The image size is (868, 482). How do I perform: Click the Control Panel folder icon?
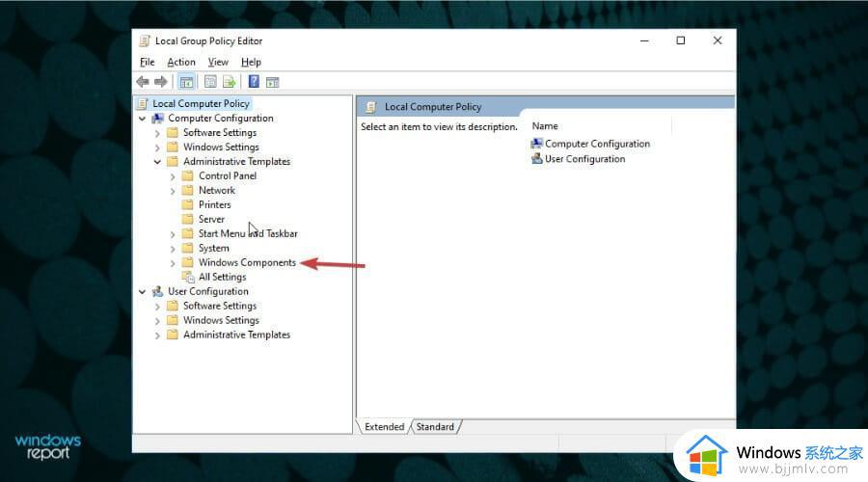pyautogui.click(x=188, y=175)
